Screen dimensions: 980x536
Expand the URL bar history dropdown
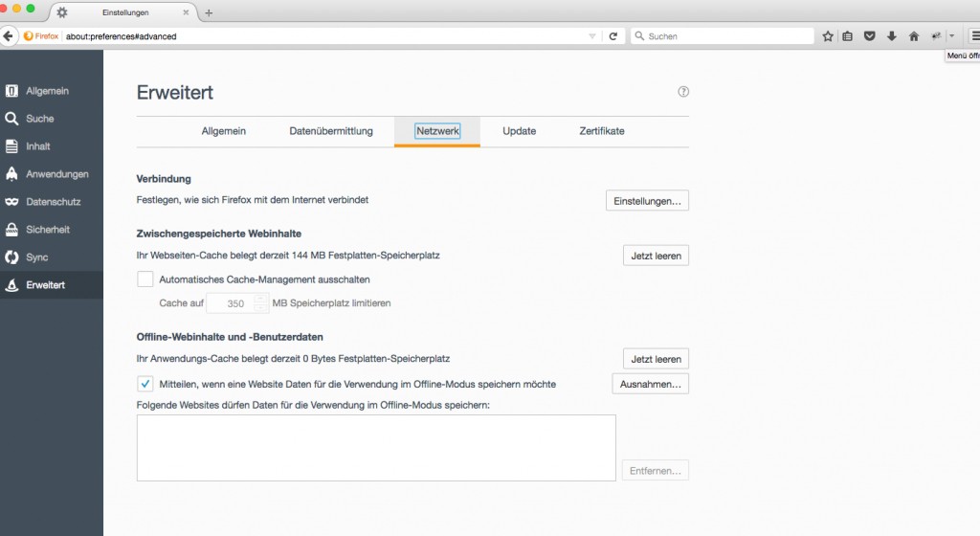coord(592,36)
